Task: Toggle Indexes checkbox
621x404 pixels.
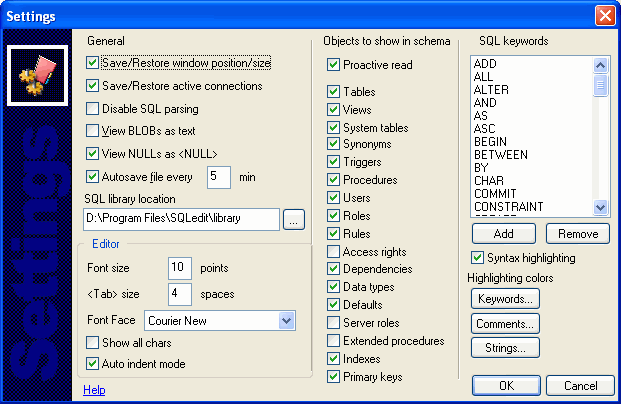Action: pyautogui.click(x=333, y=359)
